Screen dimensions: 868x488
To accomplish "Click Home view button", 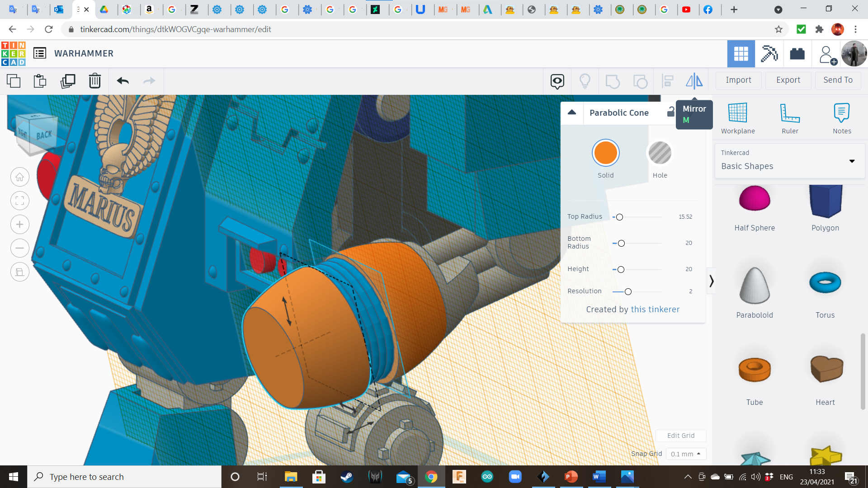I will [20, 177].
